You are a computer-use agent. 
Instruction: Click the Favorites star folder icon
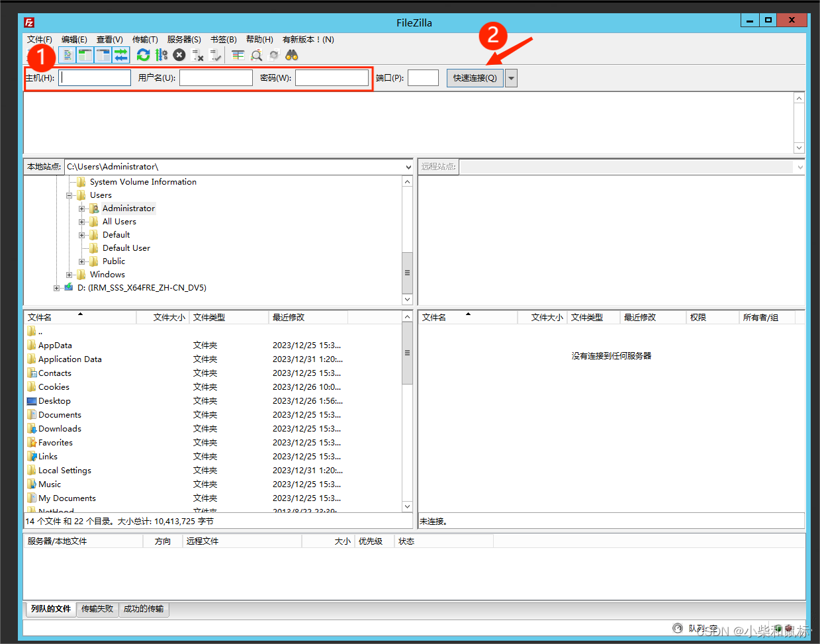(32, 442)
